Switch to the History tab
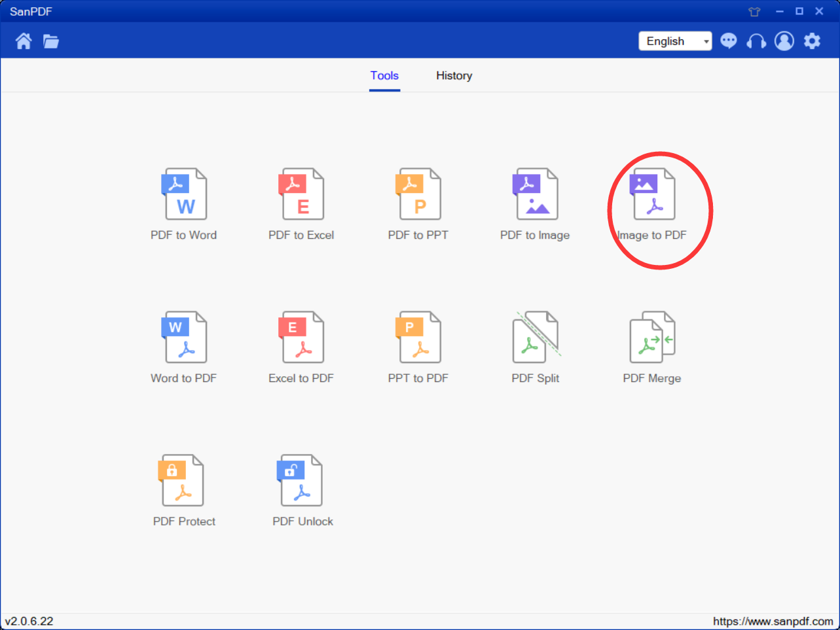Viewport: 840px width, 630px height. pyautogui.click(x=454, y=75)
